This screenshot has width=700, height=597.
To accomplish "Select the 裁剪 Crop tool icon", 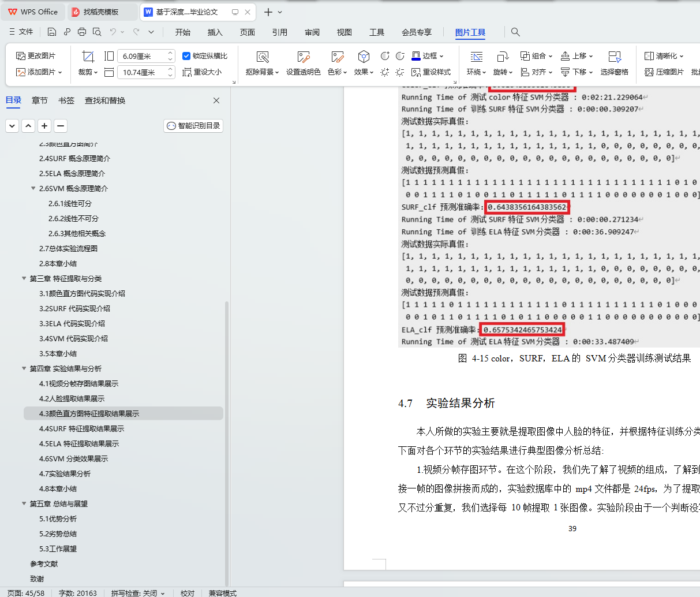I will (x=88, y=56).
